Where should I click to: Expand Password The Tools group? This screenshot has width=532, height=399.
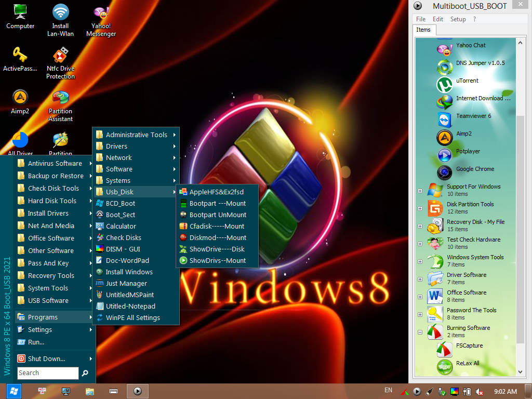point(420,314)
